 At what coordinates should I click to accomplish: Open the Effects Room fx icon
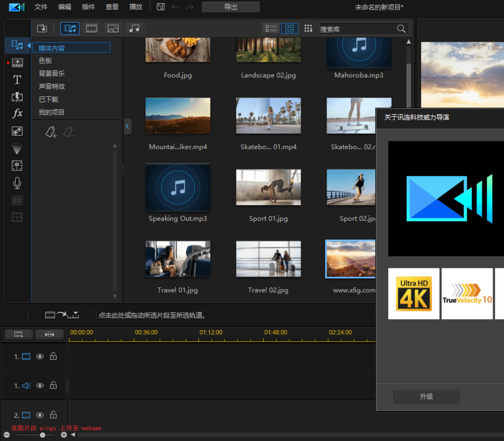[x=17, y=114]
